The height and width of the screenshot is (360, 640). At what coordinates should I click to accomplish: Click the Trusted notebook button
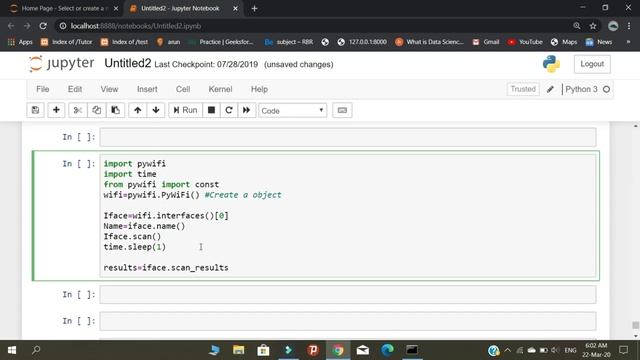523,89
